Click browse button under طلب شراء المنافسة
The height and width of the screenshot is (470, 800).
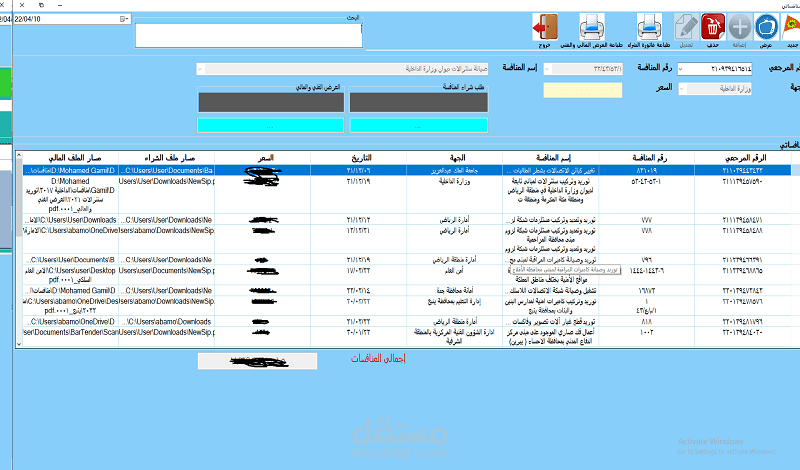[x=418, y=126]
